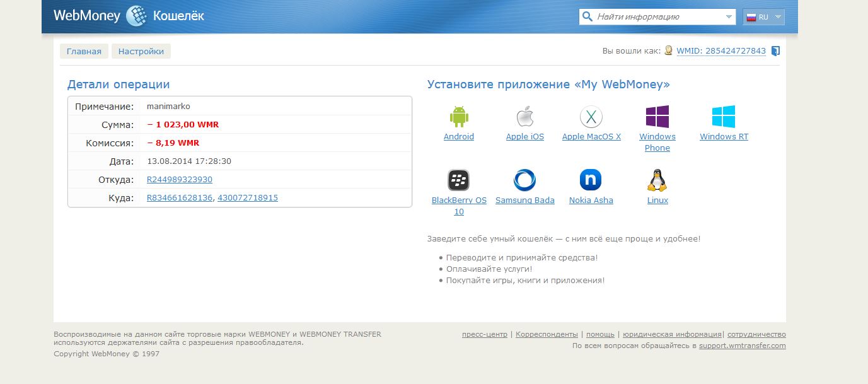Click the BlackBerry OS 10 text link
Image resolution: width=868 pixels, height=384 pixels.
[x=459, y=206]
